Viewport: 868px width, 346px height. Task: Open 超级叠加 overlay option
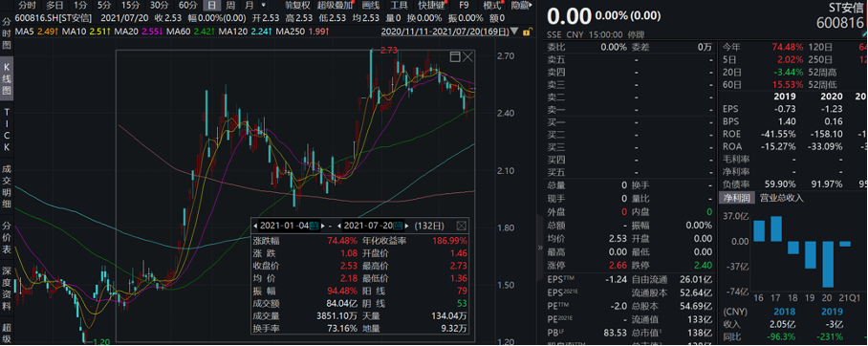click(x=336, y=6)
